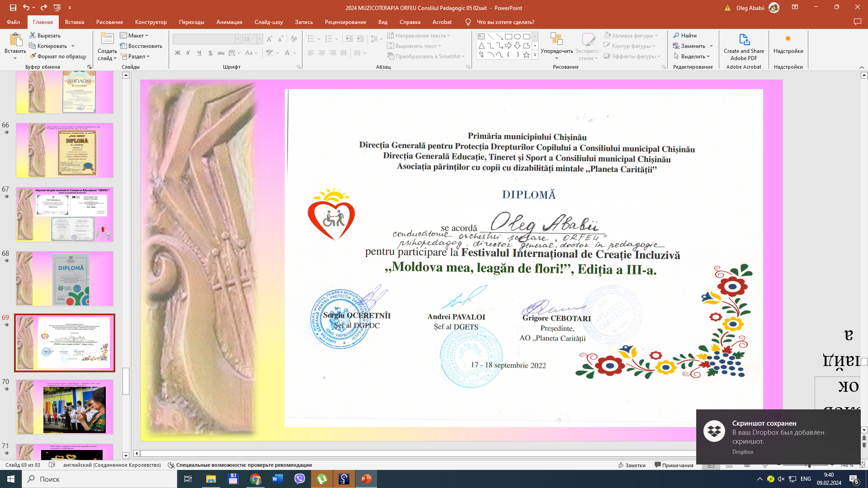This screenshot has width=868, height=488.
Task: Open the Надстройки add-ins button
Action: 788,44
